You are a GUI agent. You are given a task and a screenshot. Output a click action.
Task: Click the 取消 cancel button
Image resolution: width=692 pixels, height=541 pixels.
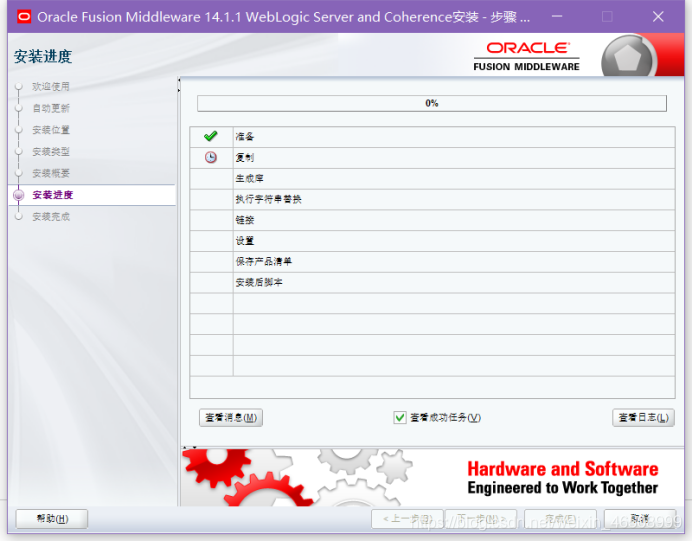click(639, 518)
